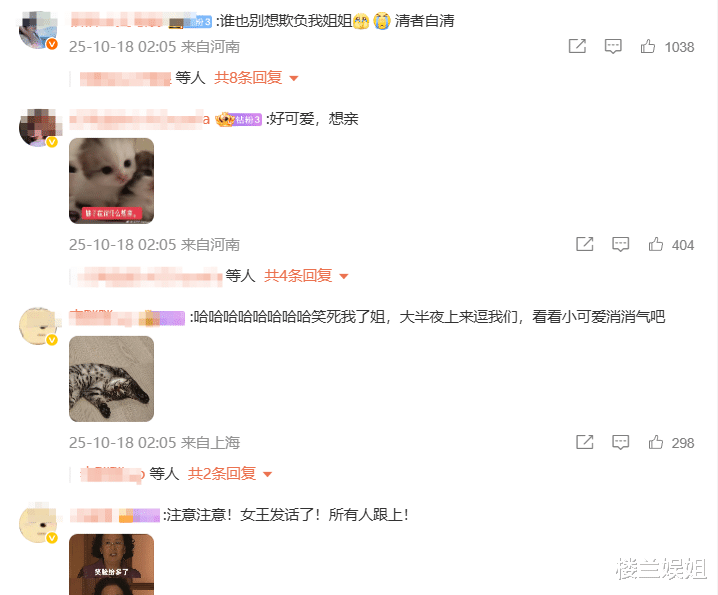Open avatar of the '好可爱，想亲' commenter

coord(38,128)
